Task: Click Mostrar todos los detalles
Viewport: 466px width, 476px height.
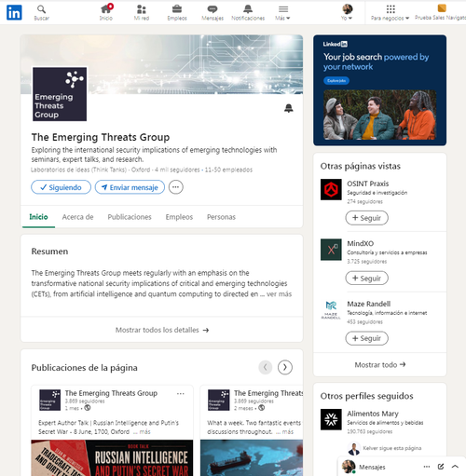Action: 162,330
